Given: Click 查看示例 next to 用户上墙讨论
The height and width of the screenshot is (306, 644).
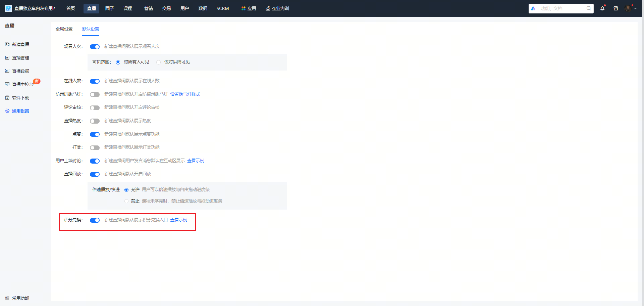Looking at the screenshot, I should click(196, 161).
